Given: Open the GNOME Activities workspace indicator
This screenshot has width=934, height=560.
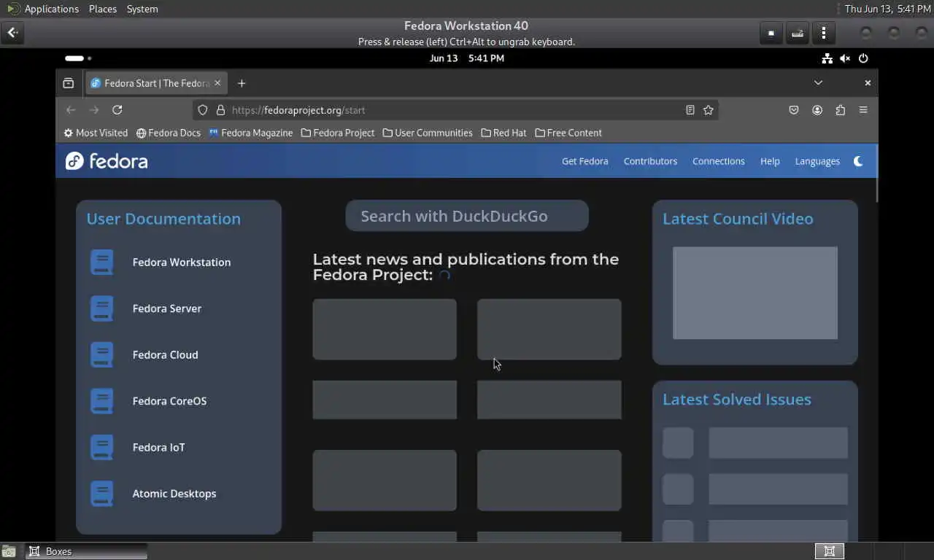Looking at the screenshot, I should 78,58.
